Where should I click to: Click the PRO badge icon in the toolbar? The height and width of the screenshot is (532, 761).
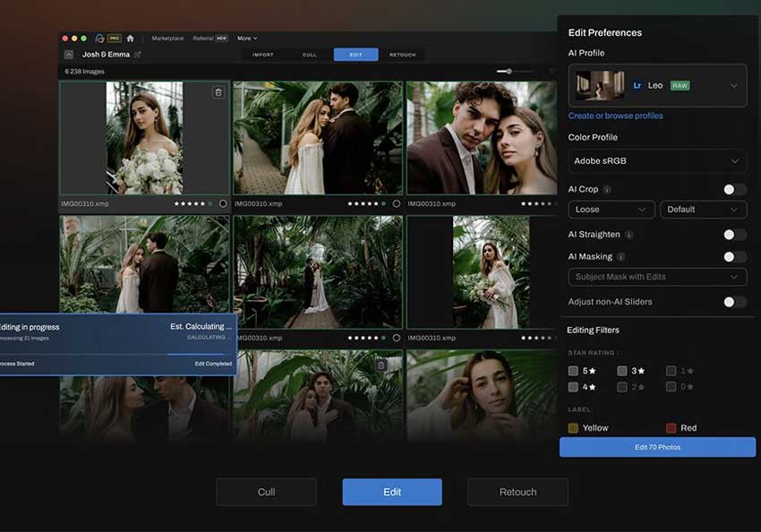click(115, 38)
